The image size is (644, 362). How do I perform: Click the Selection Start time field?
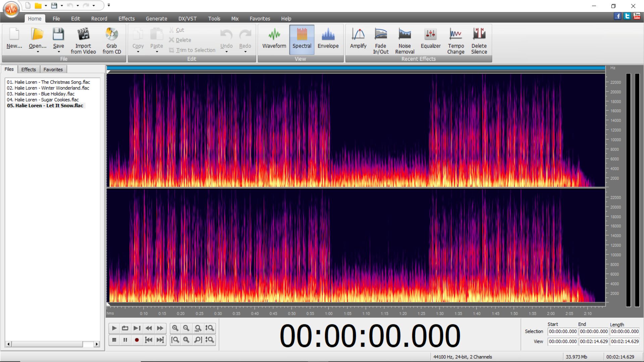(x=562, y=331)
